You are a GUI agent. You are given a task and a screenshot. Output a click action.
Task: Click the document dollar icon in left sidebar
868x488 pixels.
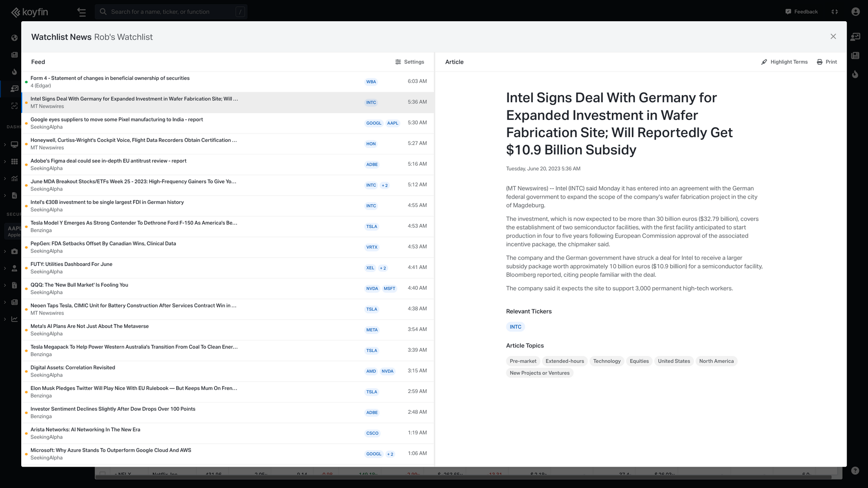[14, 285]
